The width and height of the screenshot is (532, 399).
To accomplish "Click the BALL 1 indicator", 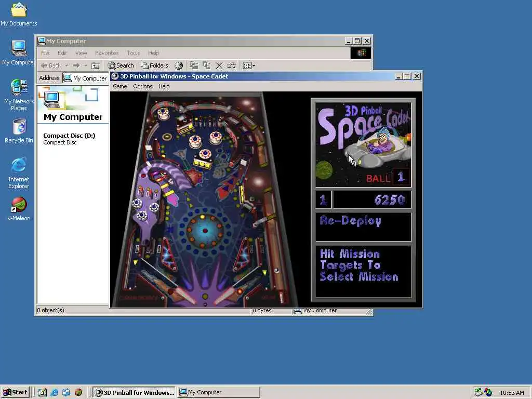I will 388,177.
